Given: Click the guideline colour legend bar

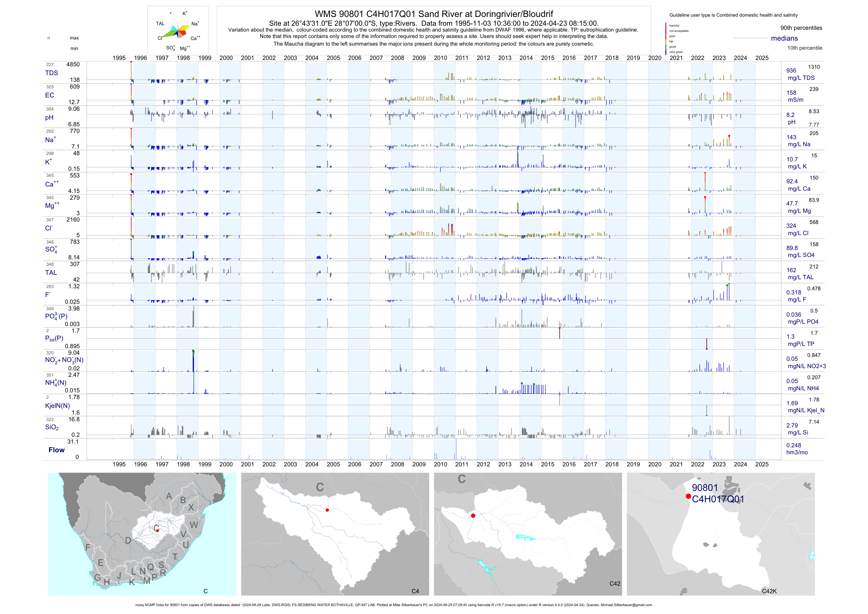Looking at the screenshot, I should tap(666, 39).
